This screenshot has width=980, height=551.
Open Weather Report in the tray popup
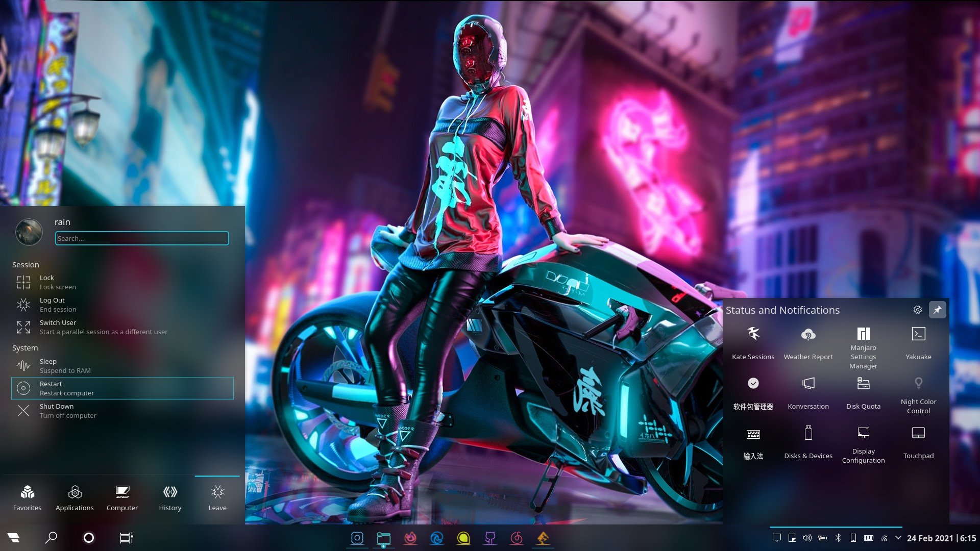point(808,343)
